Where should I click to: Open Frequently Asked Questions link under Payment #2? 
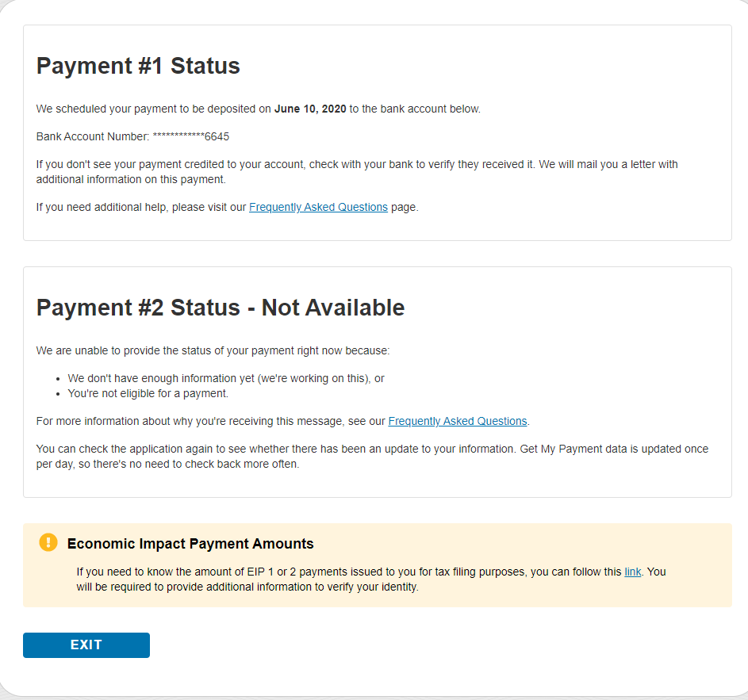[457, 422]
